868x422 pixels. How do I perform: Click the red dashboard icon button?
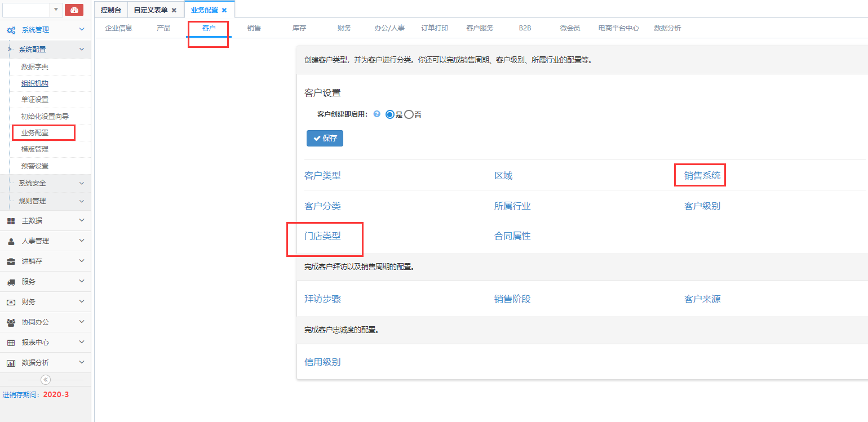74,10
